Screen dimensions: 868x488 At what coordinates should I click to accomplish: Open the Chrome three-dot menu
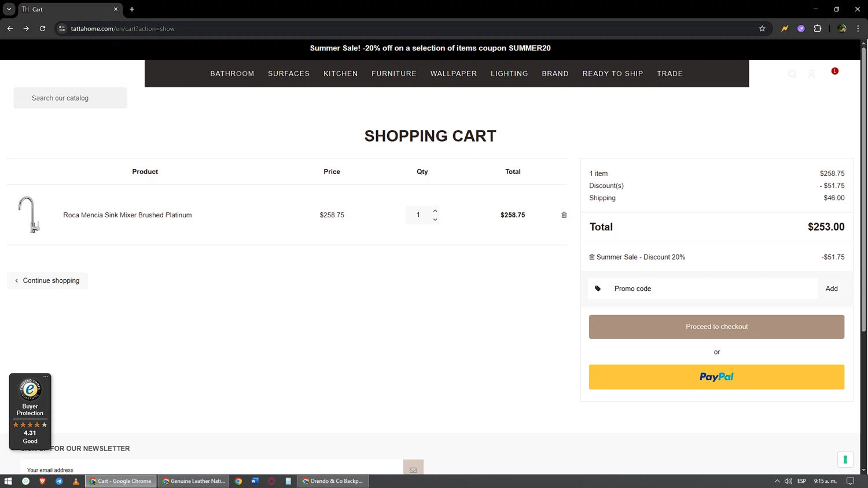point(858,28)
